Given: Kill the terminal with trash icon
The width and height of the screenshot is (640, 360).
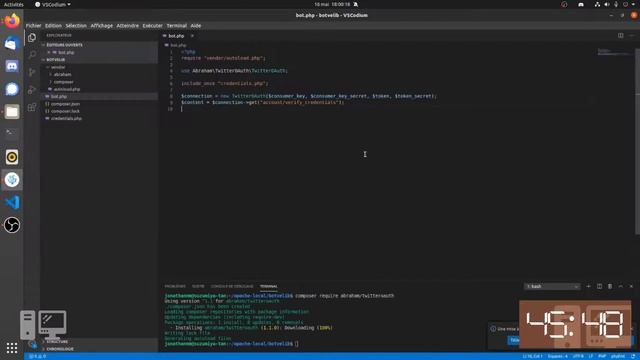Looking at the screenshot, I should tap(610, 287).
